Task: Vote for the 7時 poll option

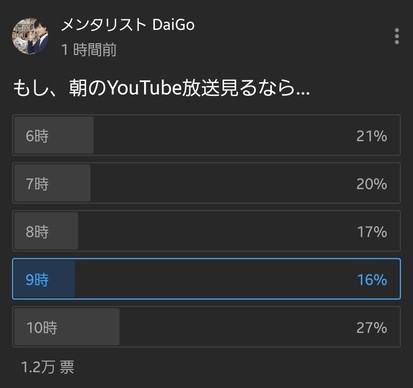Action: (x=206, y=183)
